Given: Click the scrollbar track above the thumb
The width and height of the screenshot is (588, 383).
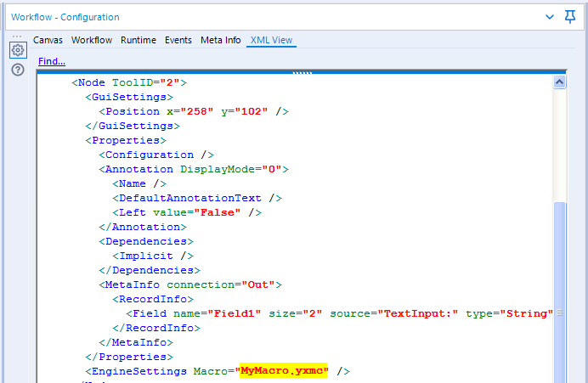Looking at the screenshot, I should [559, 145].
